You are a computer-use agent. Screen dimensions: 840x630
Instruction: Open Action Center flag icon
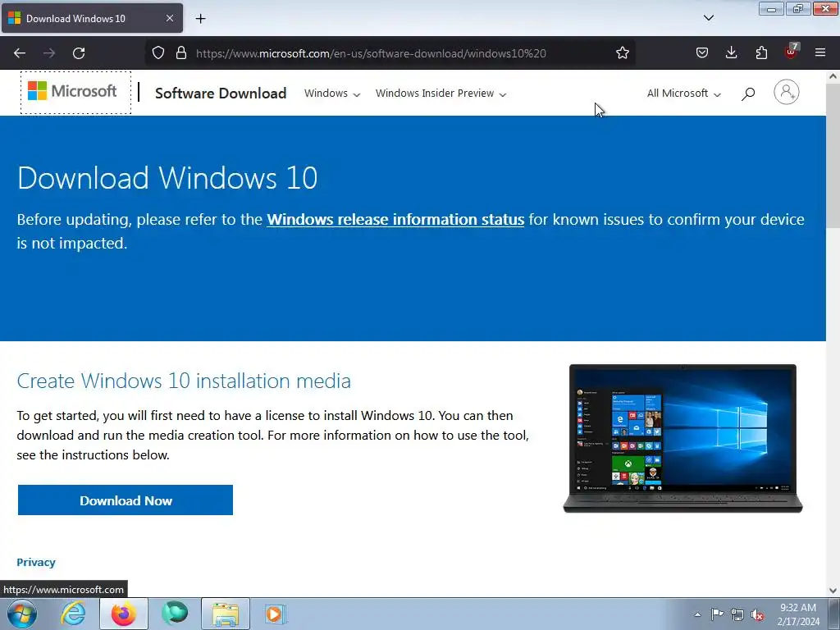tap(717, 614)
